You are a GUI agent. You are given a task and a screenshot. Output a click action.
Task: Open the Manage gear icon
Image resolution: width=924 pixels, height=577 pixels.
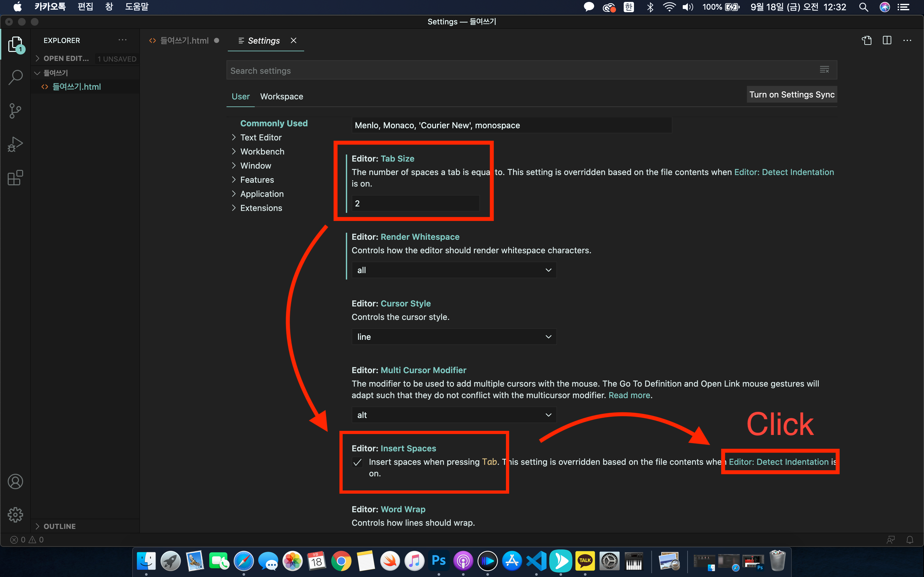15,515
